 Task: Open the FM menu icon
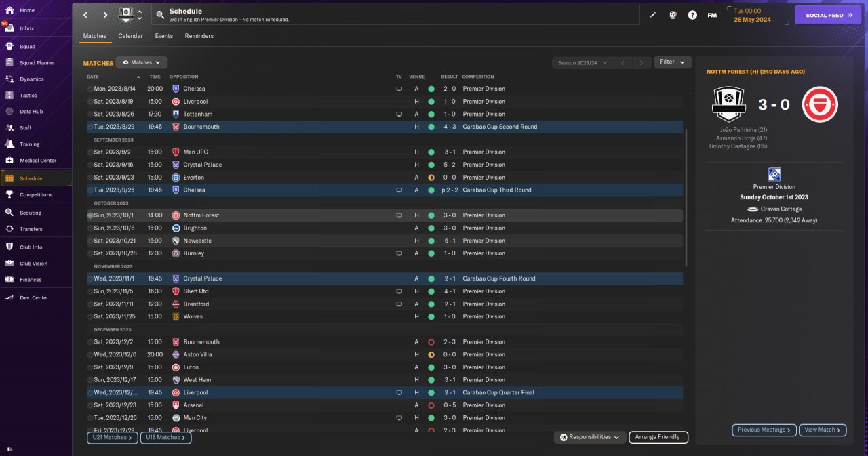click(712, 15)
